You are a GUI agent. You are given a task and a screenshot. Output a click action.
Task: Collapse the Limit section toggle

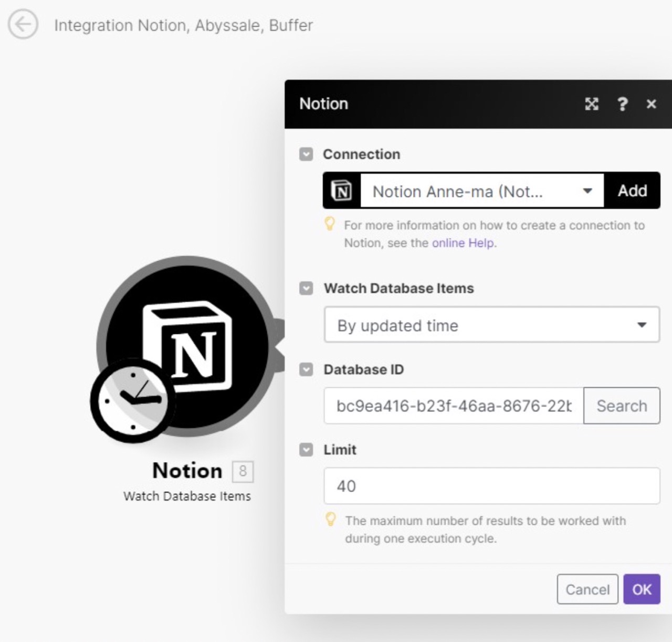[x=306, y=450]
